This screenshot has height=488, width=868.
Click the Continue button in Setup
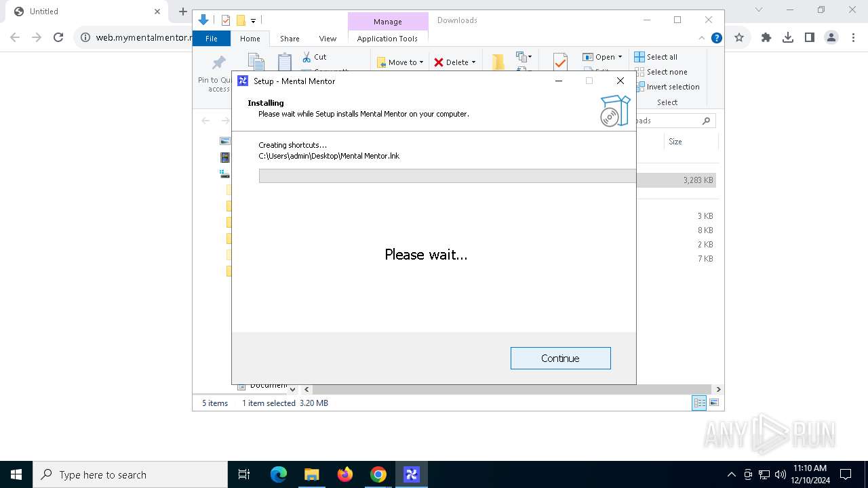[x=560, y=358]
